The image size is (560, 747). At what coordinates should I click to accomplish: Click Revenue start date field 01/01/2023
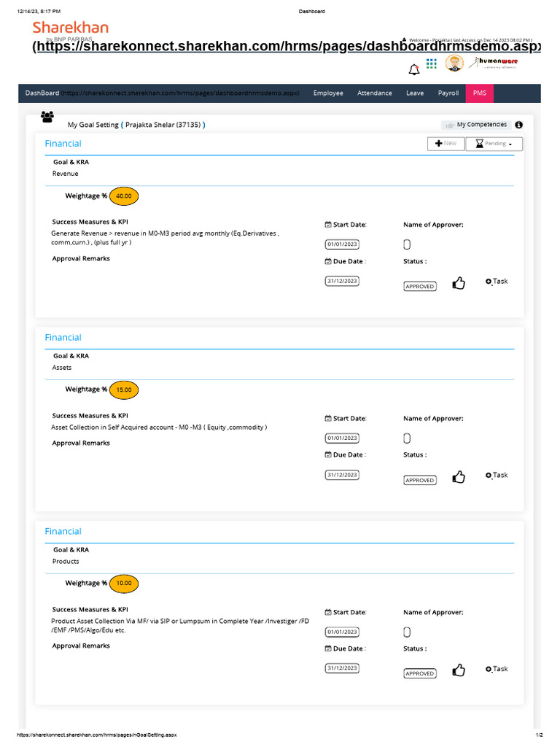click(x=342, y=244)
